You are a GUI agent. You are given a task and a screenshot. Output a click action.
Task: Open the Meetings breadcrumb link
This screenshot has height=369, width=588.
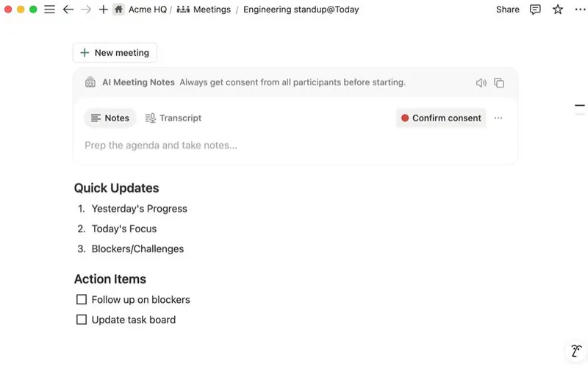click(x=204, y=10)
